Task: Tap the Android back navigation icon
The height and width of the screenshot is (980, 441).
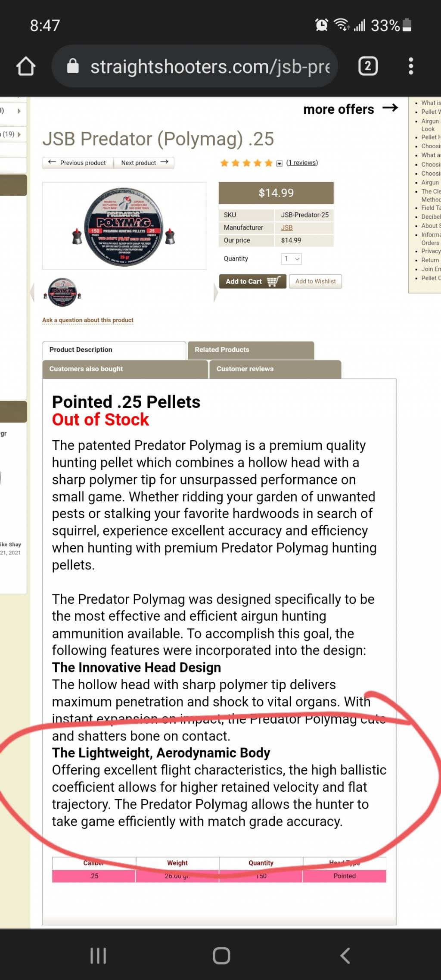Action: [x=345, y=955]
